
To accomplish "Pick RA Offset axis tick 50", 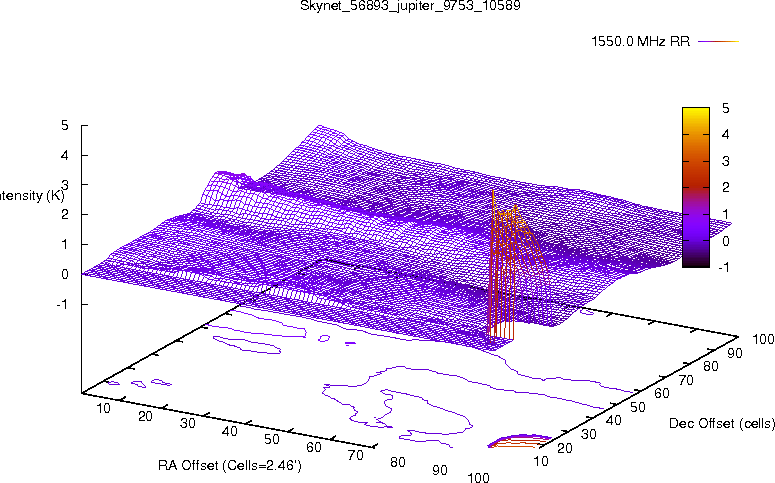I will (x=272, y=439).
